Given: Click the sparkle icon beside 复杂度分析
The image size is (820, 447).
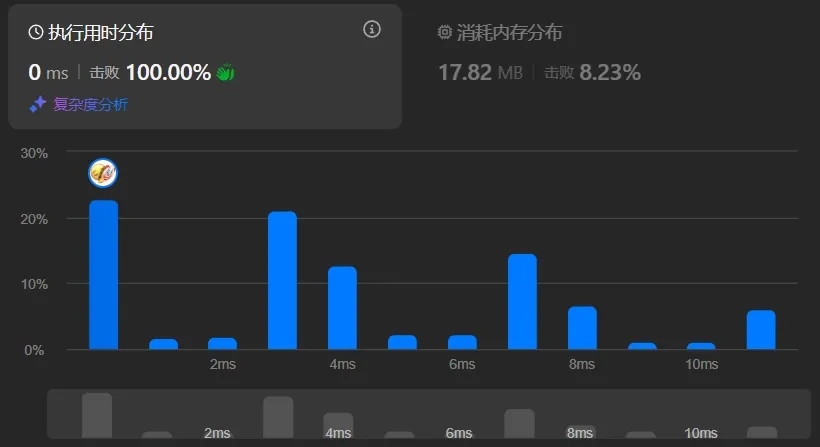Looking at the screenshot, I should coord(38,104).
